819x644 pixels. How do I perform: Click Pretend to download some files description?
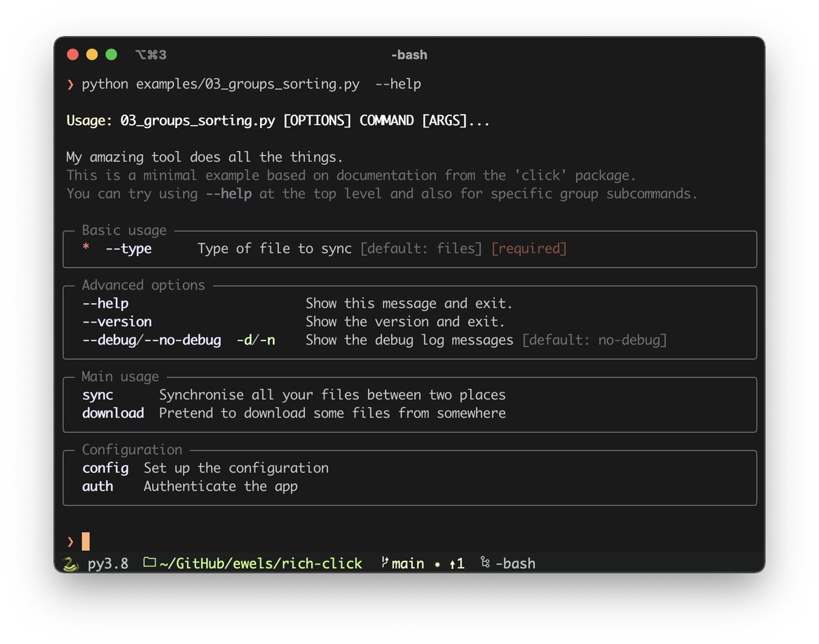point(332,413)
